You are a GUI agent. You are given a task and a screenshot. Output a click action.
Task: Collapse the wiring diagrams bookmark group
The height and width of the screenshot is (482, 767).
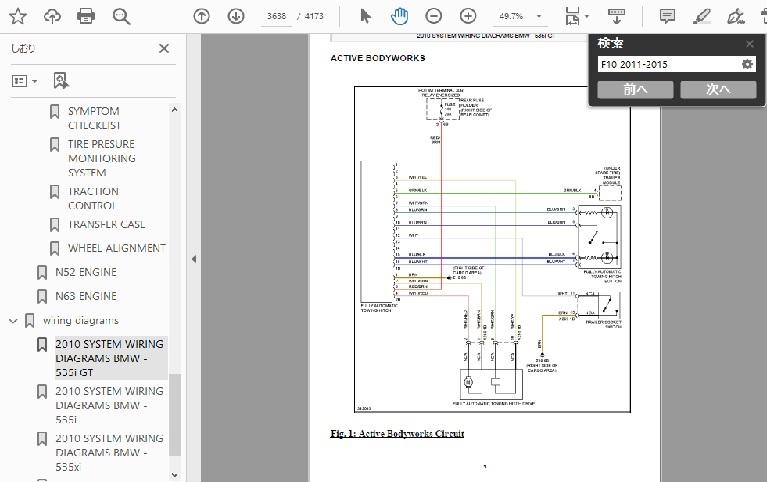click(x=13, y=321)
